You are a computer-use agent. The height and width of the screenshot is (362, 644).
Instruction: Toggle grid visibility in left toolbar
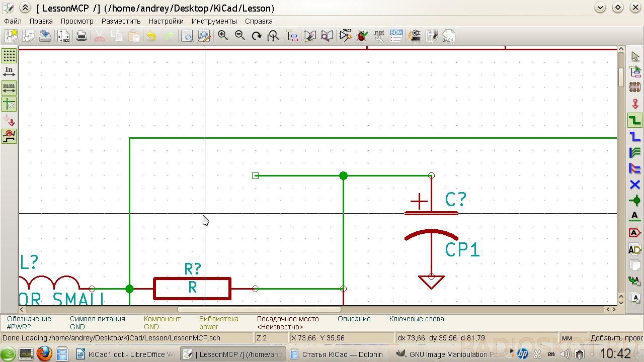click(9, 55)
